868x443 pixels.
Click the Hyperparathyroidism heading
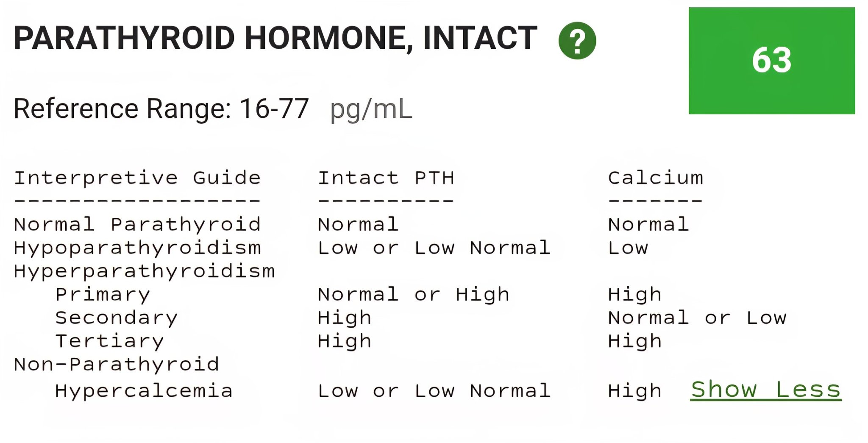(x=145, y=272)
